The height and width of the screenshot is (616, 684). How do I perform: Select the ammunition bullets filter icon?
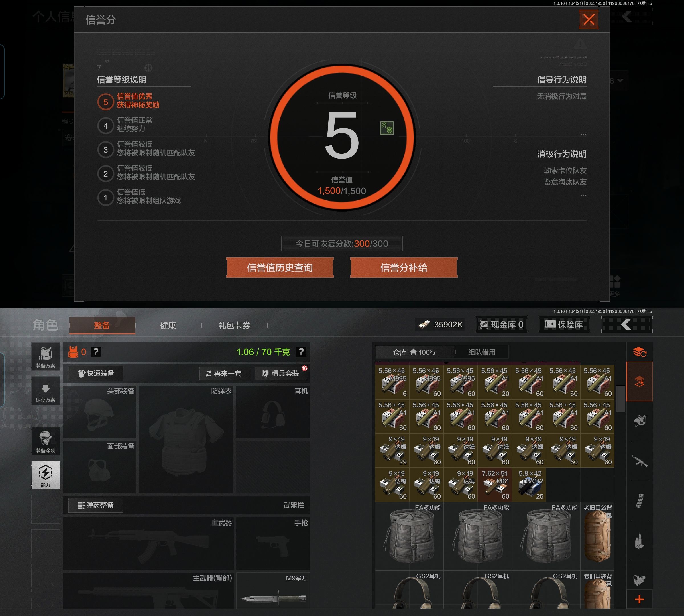click(639, 540)
